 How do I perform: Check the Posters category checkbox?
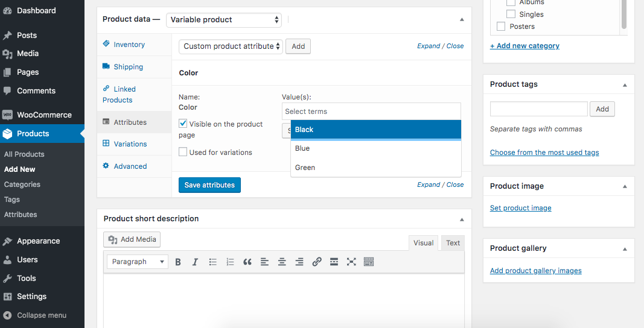tap(500, 27)
